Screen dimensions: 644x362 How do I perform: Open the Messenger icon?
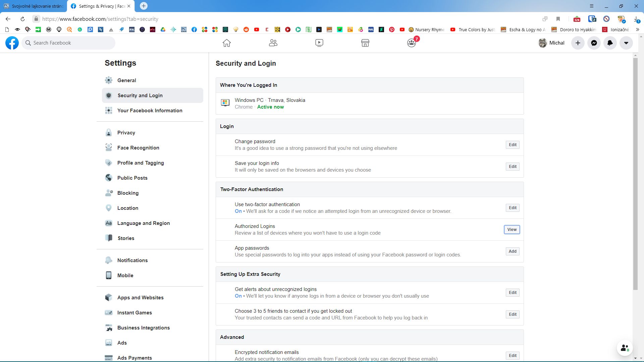tap(594, 43)
